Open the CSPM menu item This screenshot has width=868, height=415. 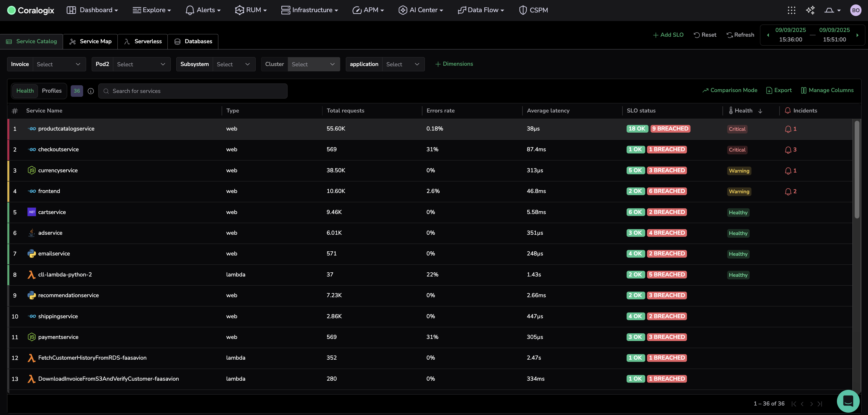[x=533, y=10]
